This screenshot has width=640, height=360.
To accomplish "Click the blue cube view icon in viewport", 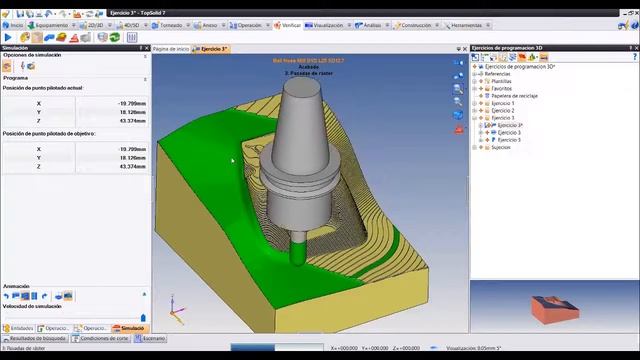I will (x=458, y=116).
